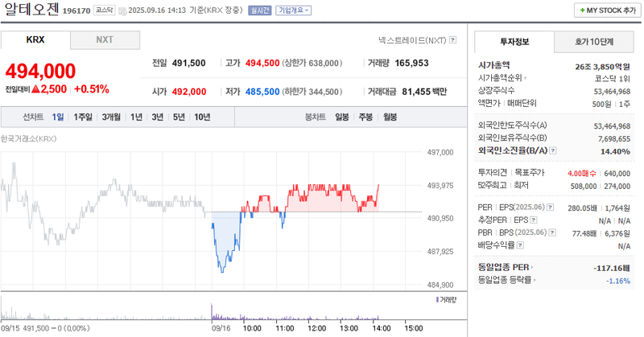Image resolution: width=644 pixels, height=337 pixels.
Task: Click the 시가총액 value 26조 3,850억원
Action: (x=602, y=67)
